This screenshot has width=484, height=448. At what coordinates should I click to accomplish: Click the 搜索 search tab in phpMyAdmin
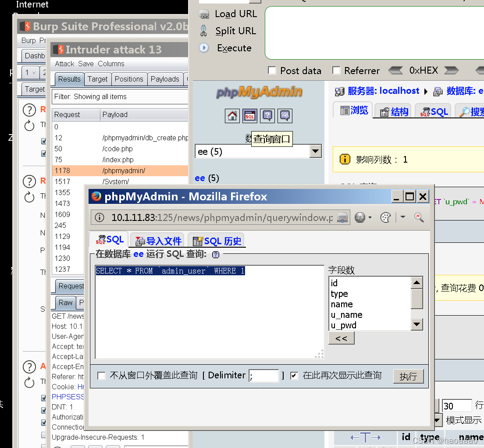[x=470, y=112]
